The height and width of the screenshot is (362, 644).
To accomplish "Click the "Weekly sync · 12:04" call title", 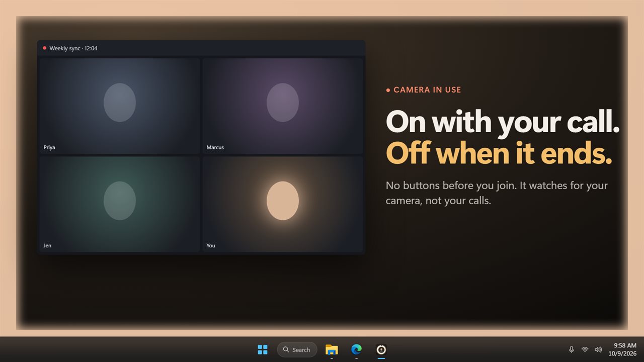I will click(x=73, y=48).
